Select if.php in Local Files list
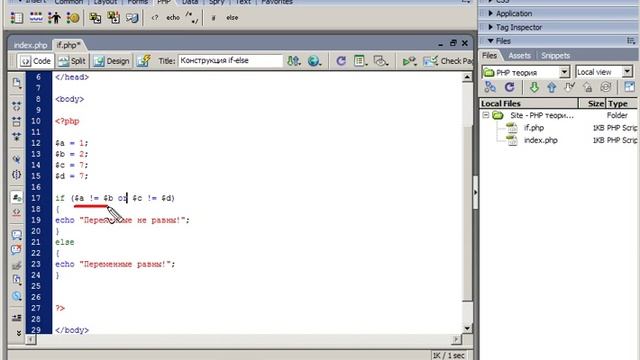The height and width of the screenshot is (360, 640). coord(533,128)
